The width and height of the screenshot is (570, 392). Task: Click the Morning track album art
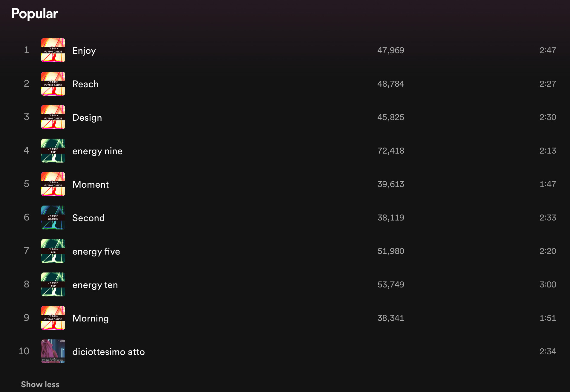53,318
